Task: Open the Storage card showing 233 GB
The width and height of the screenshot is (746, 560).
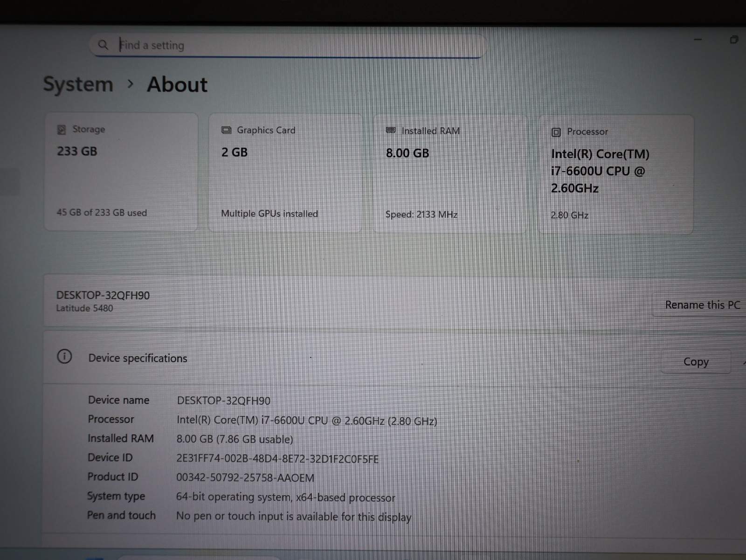Action: [121, 172]
